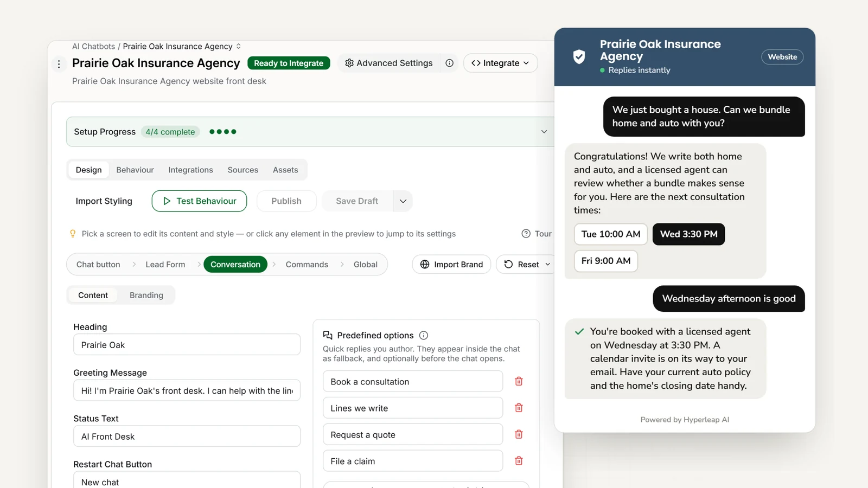
Task: Open the Integrations tab
Action: pyautogui.click(x=190, y=170)
